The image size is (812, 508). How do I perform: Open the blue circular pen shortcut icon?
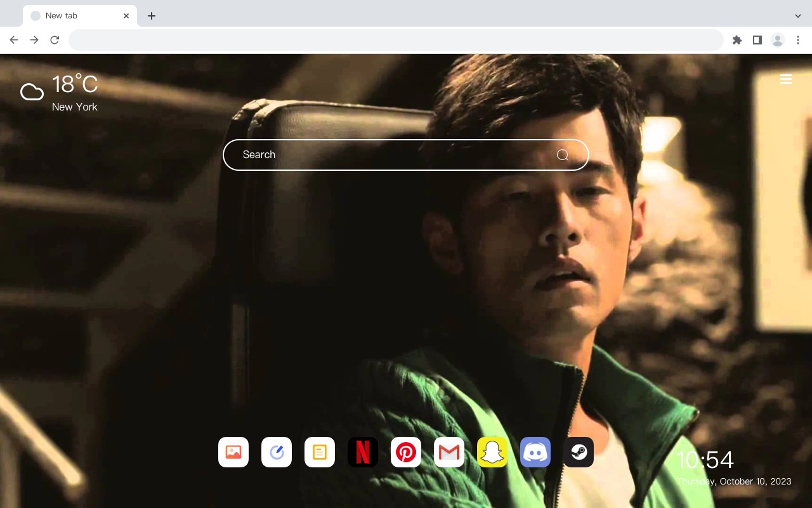click(277, 452)
